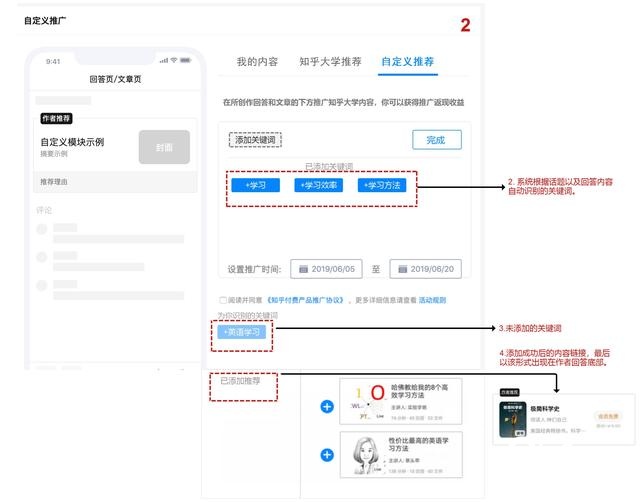
Task: Click the 哈佛 course thumbnail image
Action: click(x=363, y=403)
